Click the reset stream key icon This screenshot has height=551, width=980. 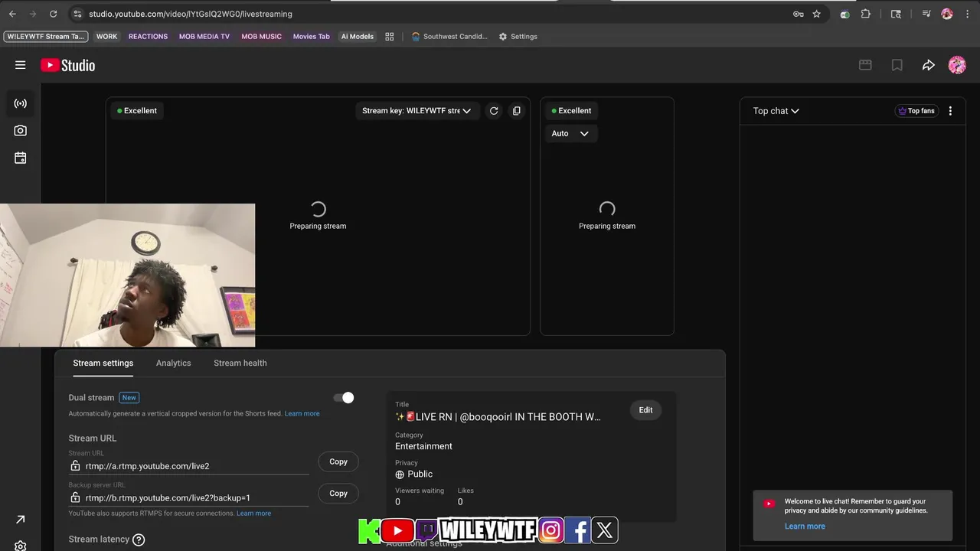(494, 111)
